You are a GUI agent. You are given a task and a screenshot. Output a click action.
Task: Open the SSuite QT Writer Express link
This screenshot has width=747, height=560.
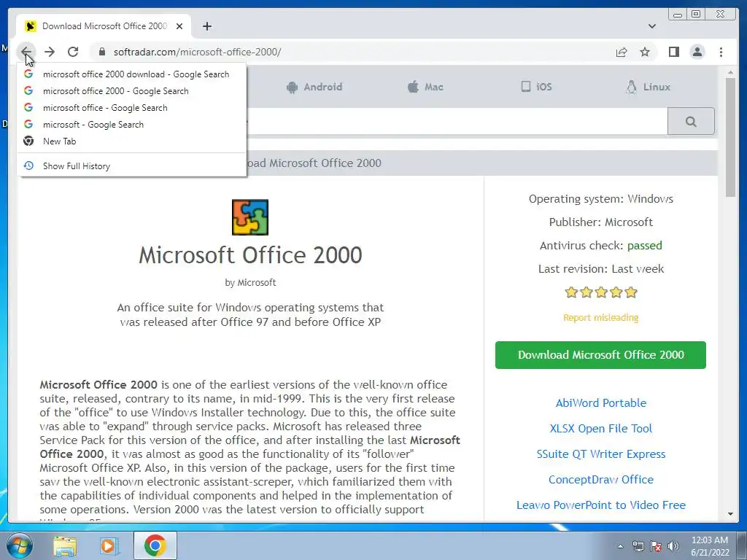[601, 454]
